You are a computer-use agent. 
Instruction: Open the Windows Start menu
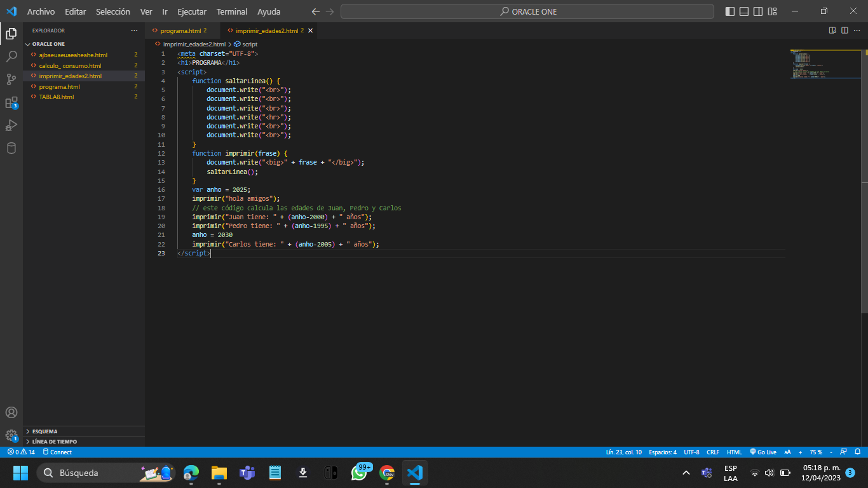[x=20, y=473]
